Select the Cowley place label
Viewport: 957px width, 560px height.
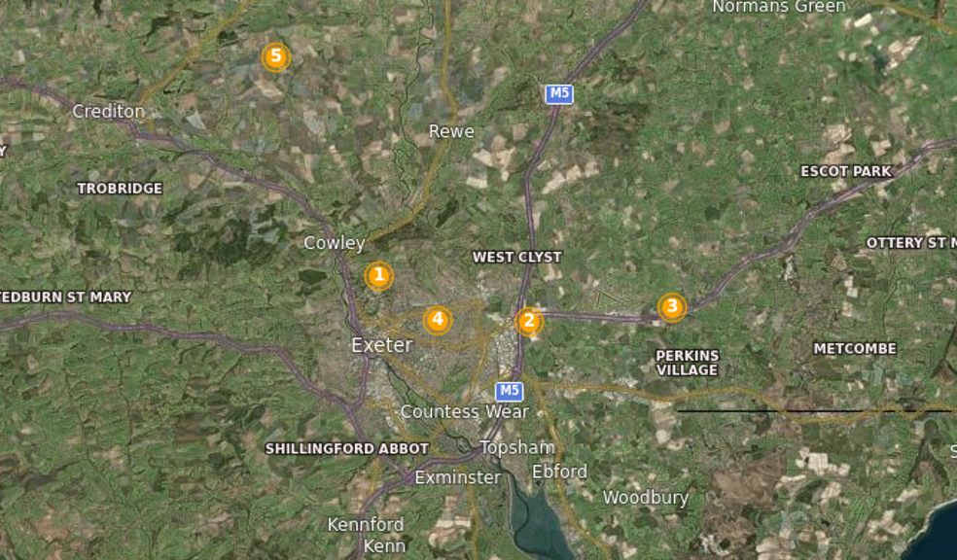tap(335, 243)
